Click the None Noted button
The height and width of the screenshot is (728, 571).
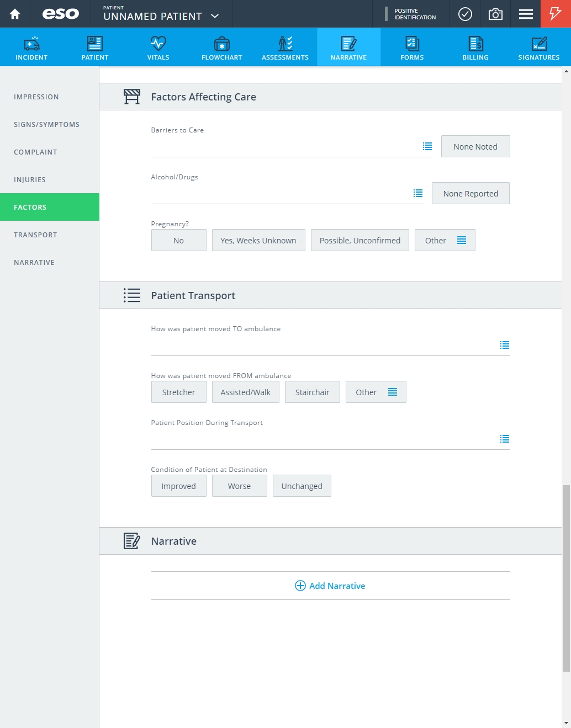(x=475, y=146)
